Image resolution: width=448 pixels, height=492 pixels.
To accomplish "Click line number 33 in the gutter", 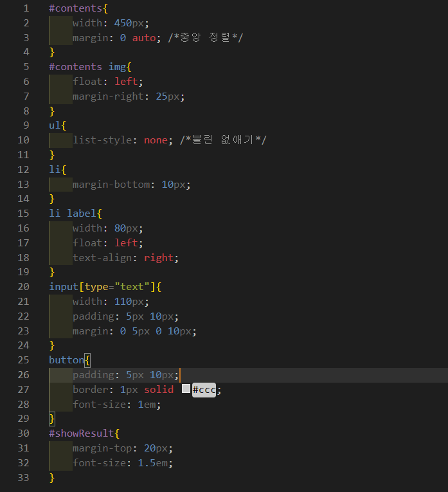I will pos(24,478).
